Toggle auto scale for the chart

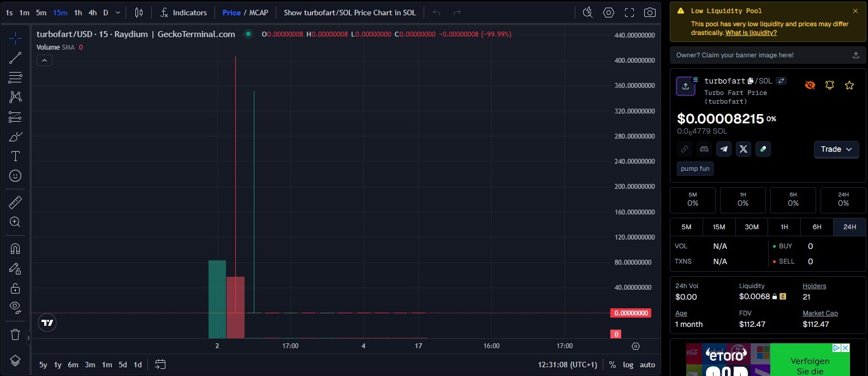pos(647,365)
